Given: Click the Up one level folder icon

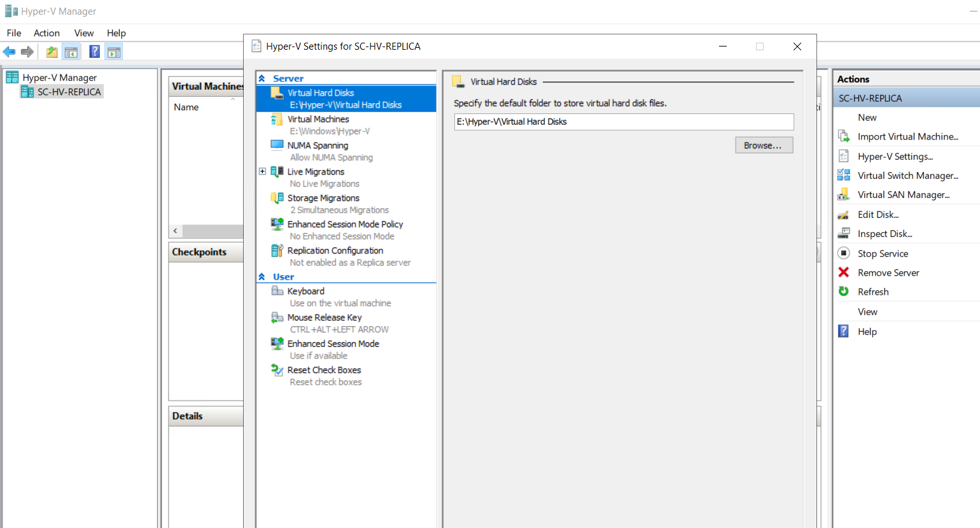Looking at the screenshot, I should coord(52,52).
